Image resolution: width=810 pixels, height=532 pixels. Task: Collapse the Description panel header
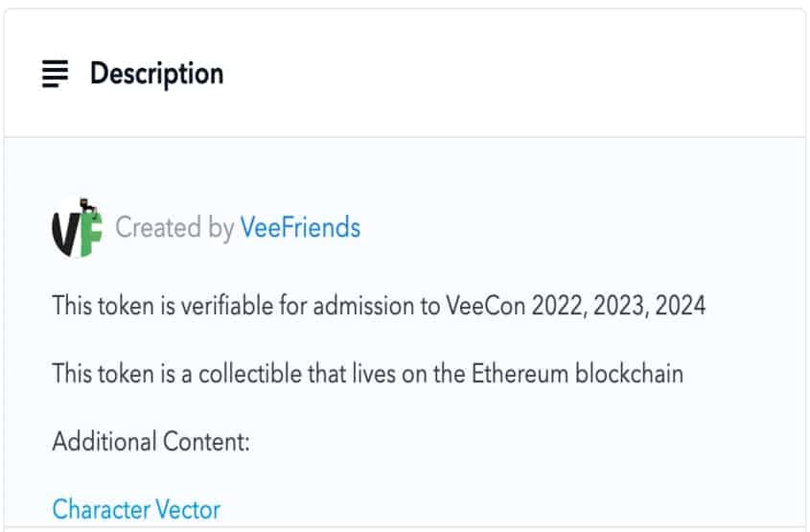pyautogui.click(x=405, y=74)
